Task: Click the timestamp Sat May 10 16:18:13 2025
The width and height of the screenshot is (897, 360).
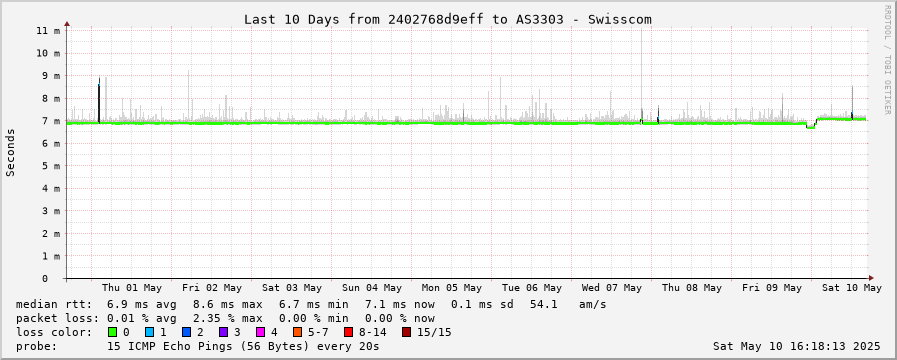Action: point(796,346)
